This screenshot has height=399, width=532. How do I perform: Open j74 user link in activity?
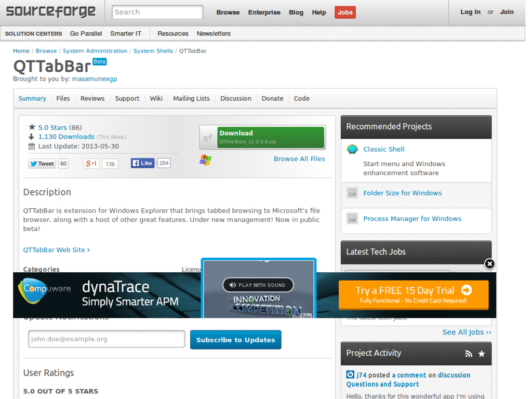pos(362,375)
